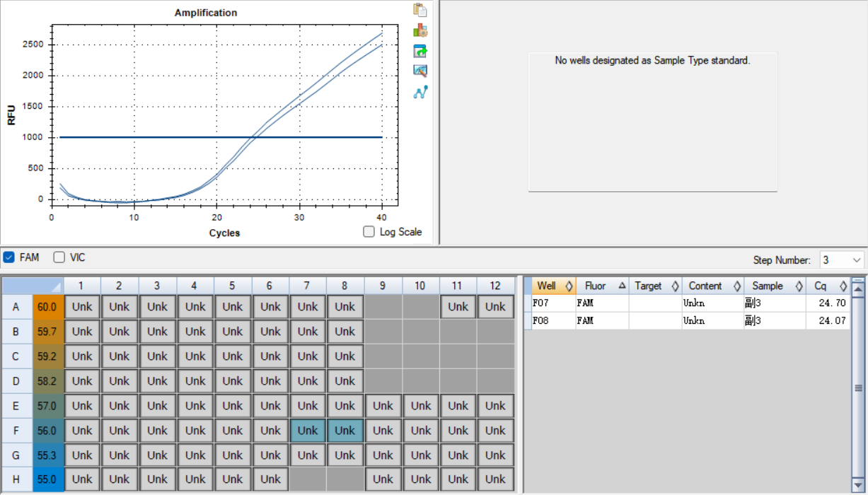Click the Cq value 24.70 cell

coord(828,303)
